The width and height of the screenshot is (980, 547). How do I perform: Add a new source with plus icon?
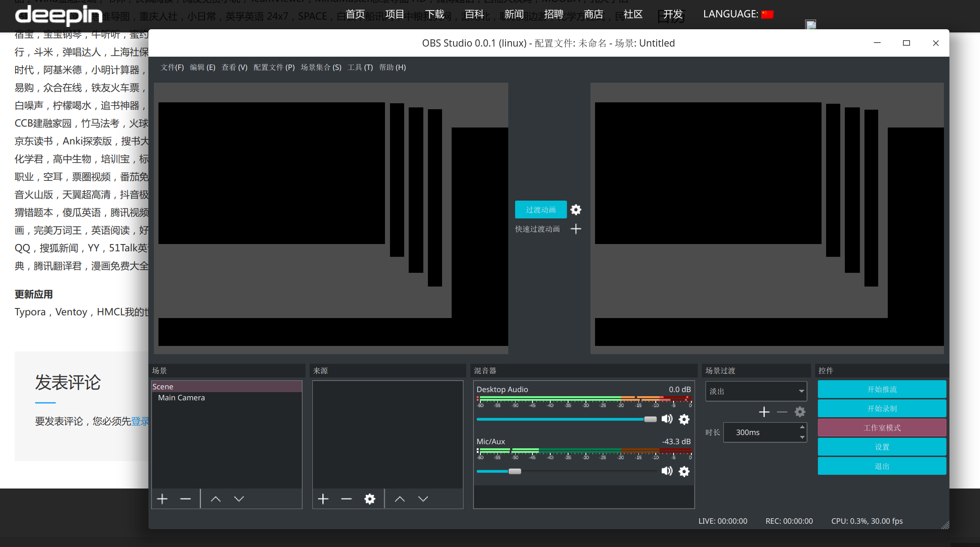click(323, 499)
